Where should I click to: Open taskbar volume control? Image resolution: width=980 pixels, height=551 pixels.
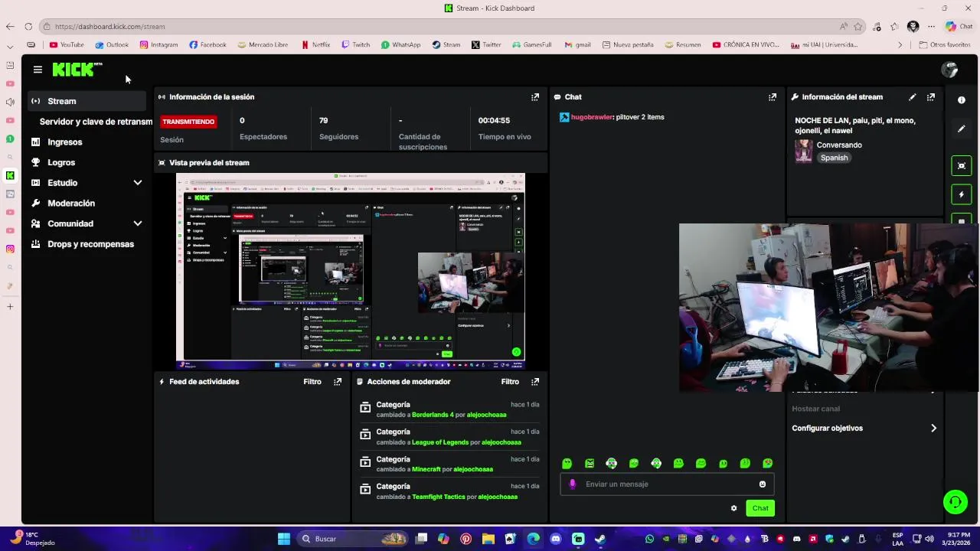click(x=930, y=539)
